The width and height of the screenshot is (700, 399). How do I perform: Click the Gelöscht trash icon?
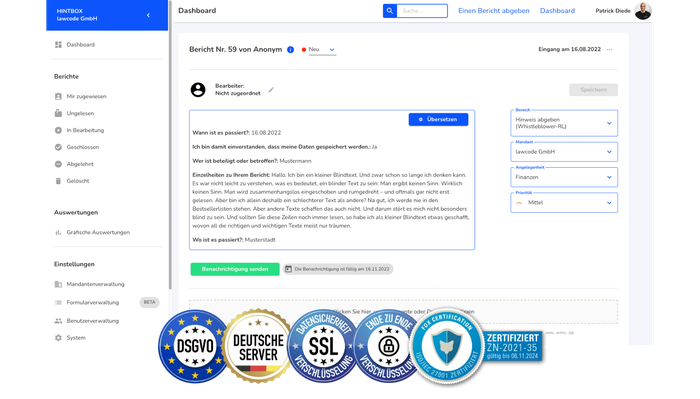pos(58,181)
